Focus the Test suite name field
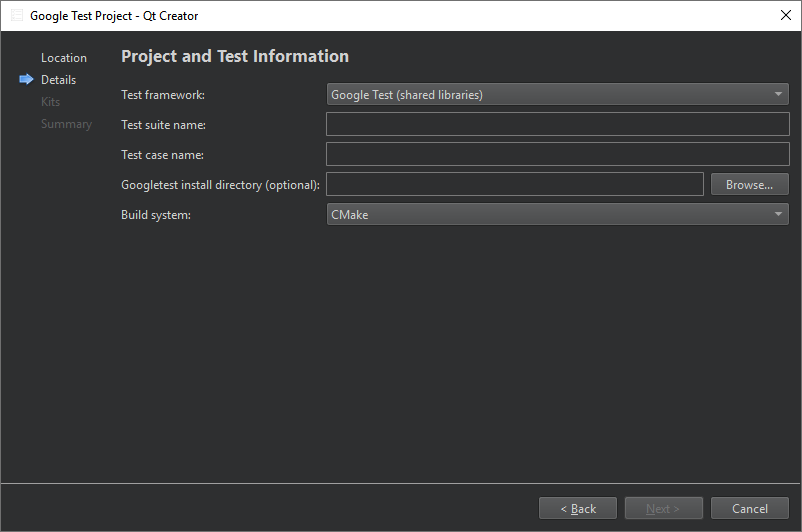 pos(557,124)
